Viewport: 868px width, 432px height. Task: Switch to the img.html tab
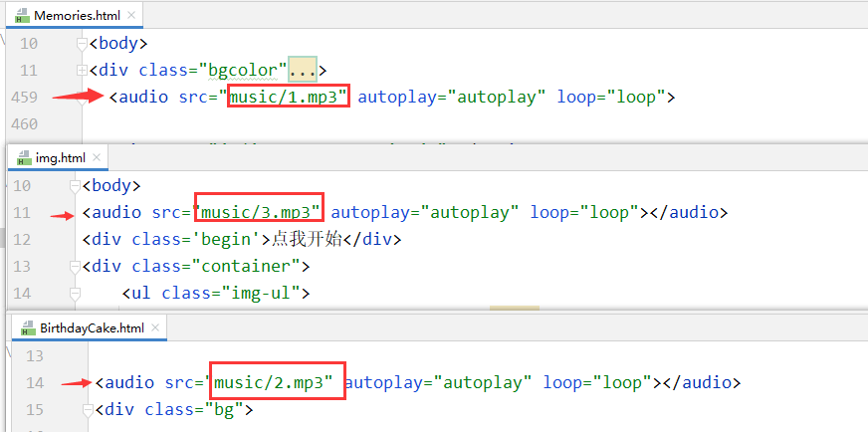point(58,158)
